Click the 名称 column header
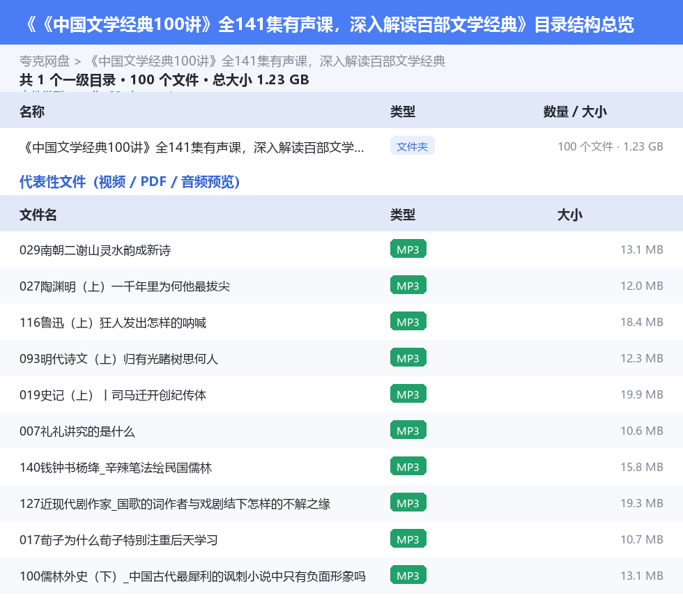The width and height of the screenshot is (683, 616). (x=32, y=111)
